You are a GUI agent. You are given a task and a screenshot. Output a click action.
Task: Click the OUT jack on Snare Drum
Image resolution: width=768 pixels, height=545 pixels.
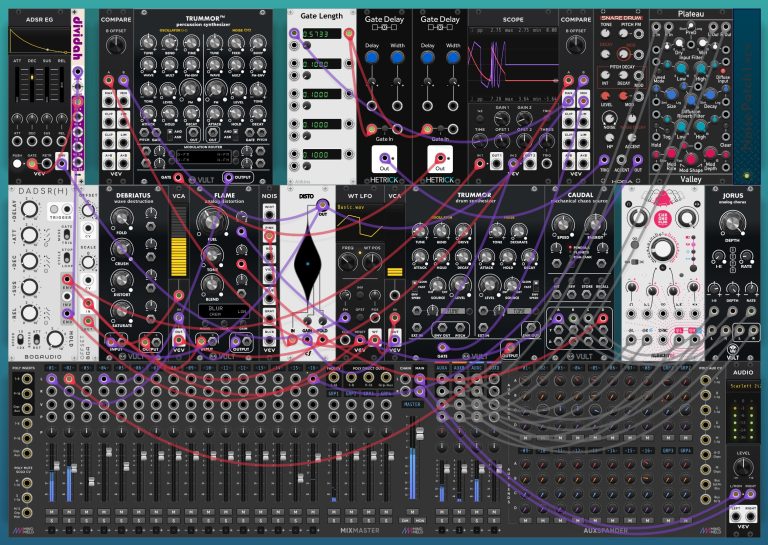pos(637,160)
